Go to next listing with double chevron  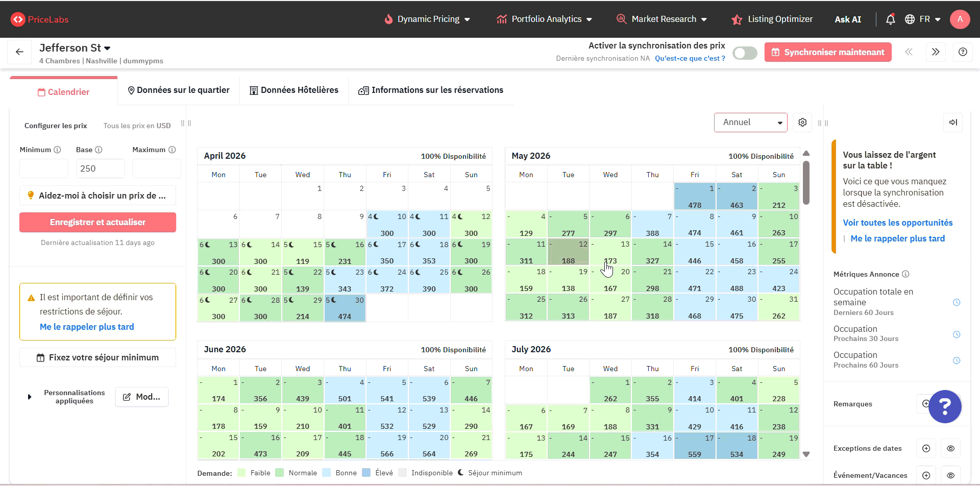coord(935,52)
